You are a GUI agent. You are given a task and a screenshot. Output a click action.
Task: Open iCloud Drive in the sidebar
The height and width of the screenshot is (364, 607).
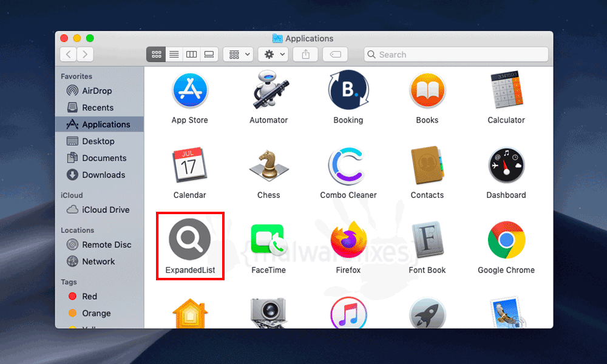pyautogui.click(x=100, y=210)
